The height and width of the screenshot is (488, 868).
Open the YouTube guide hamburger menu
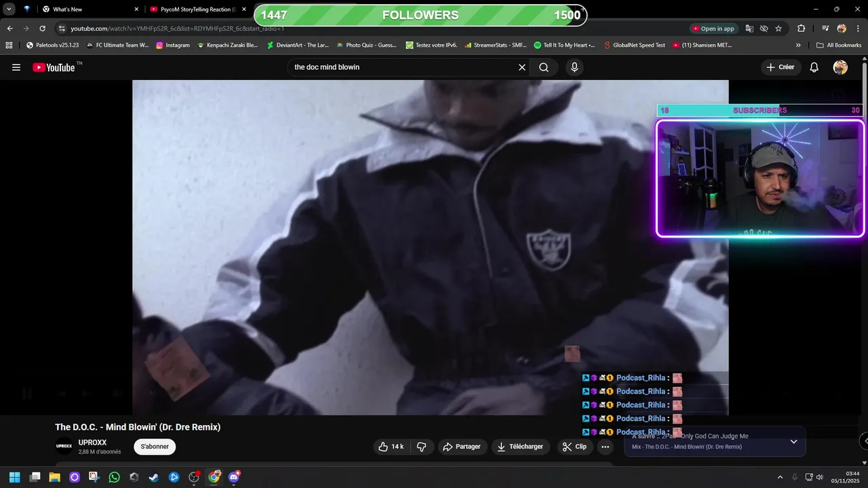(x=16, y=67)
